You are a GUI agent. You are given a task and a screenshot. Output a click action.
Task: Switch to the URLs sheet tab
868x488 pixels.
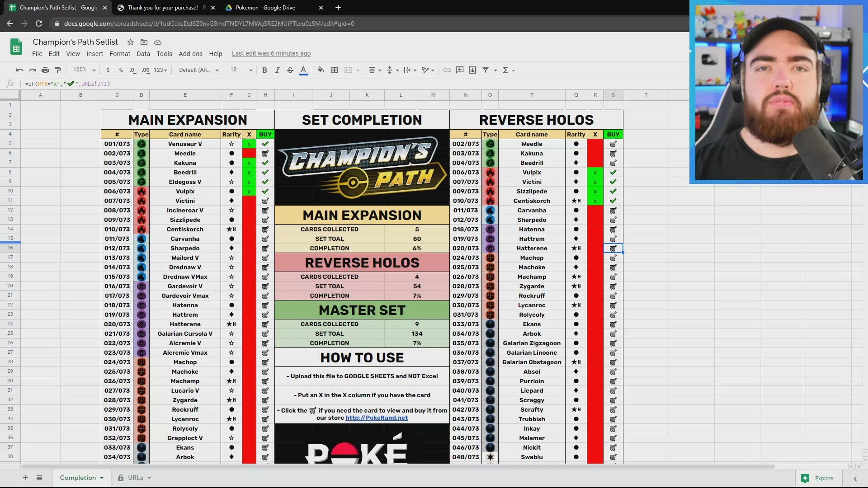pos(135,478)
